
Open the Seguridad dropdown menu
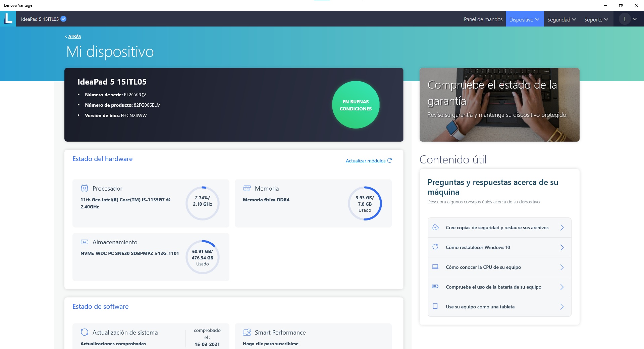pyautogui.click(x=561, y=19)
